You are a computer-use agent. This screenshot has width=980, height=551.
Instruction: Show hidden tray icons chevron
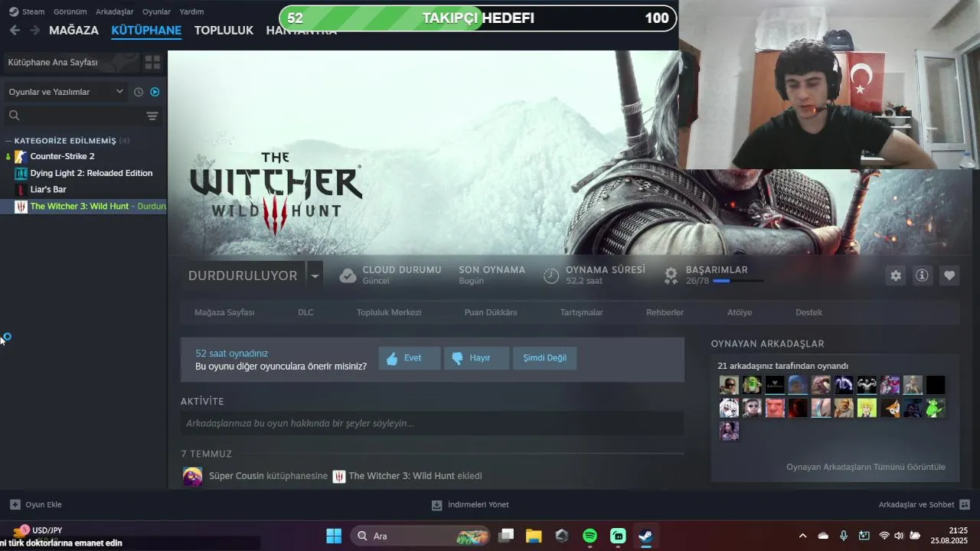coord(802,536)
